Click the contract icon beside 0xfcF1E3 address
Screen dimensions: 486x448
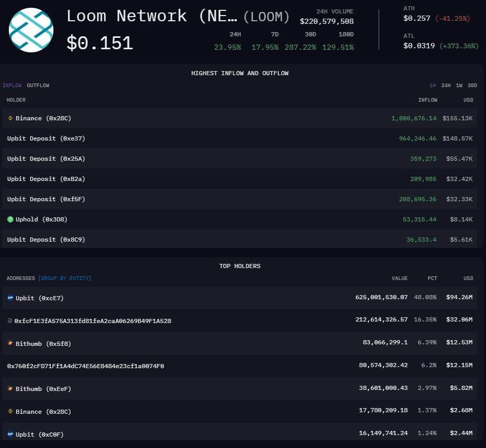pos(10,321)
